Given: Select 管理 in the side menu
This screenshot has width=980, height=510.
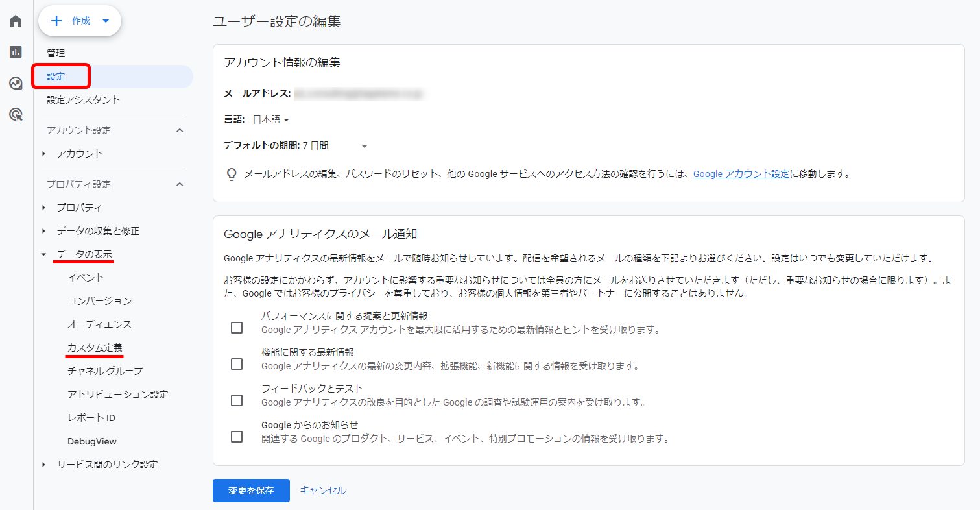Looking at the screenshot, I should tap(56, 53).
